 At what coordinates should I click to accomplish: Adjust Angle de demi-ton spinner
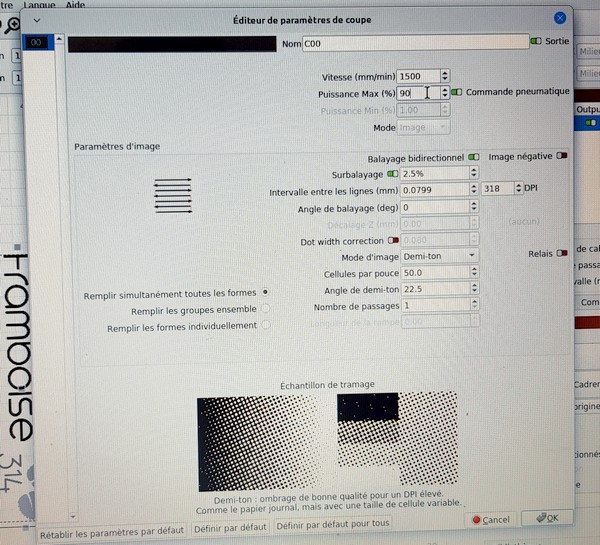474,288
